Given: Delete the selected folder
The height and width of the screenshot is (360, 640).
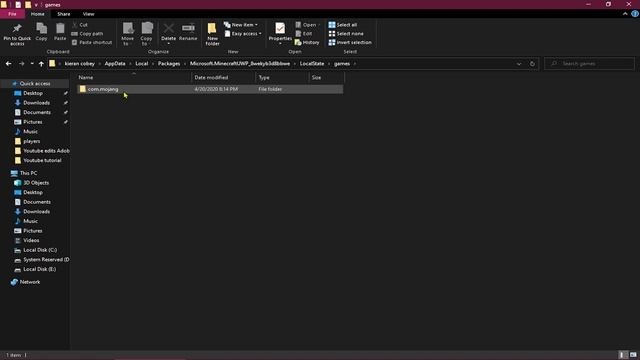Looking at the screenshot, I should pyautogui.click(x=168, y=34).
